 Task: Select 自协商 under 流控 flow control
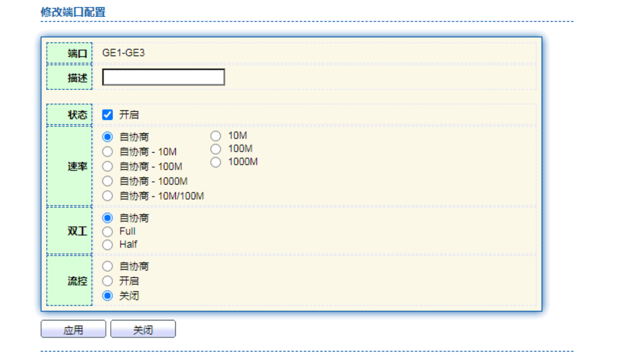pyautogui.click(x=108, y=266)
